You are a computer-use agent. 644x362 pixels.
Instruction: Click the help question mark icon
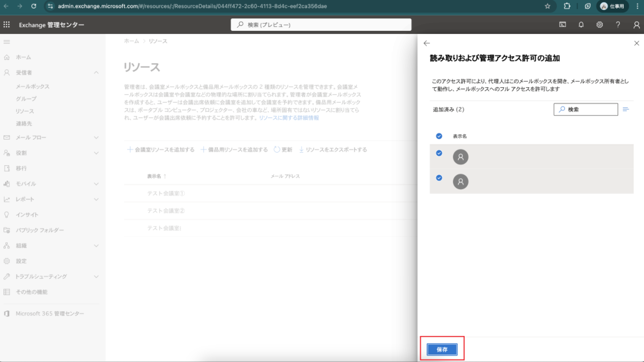point(618,25)
